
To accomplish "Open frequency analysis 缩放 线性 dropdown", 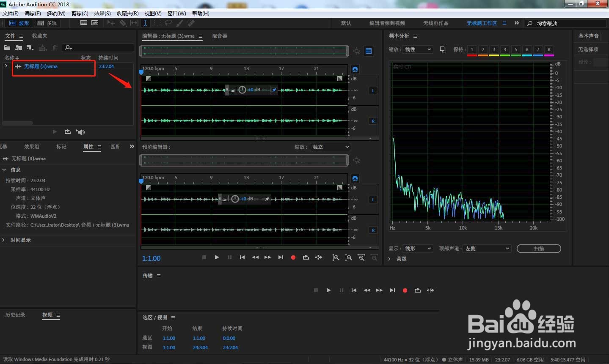I will click(x=417, y=49).
